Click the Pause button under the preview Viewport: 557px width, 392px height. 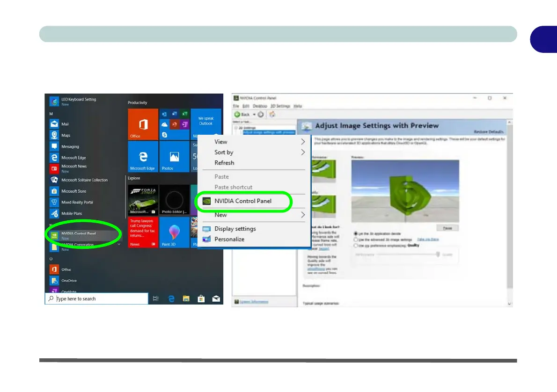(x=447, y=228)
